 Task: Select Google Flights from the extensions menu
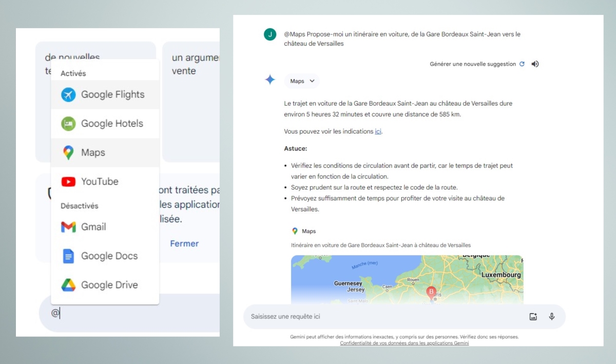(112, 94)
